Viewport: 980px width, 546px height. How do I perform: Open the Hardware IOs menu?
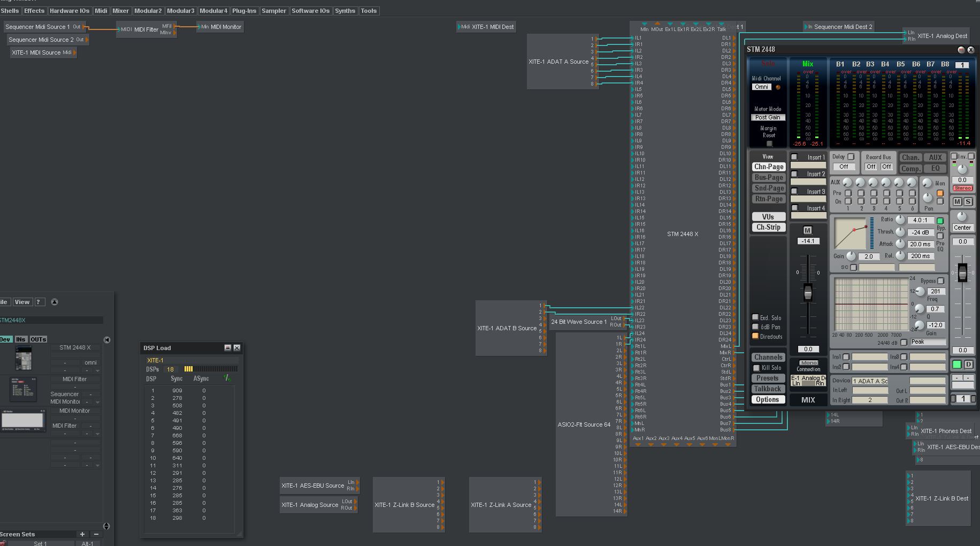70,11
